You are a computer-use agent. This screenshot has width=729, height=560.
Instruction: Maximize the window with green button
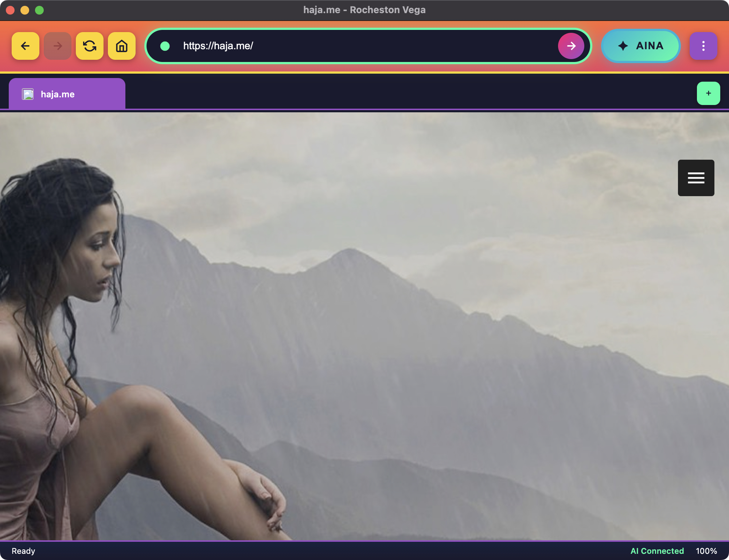click(39, 10)
